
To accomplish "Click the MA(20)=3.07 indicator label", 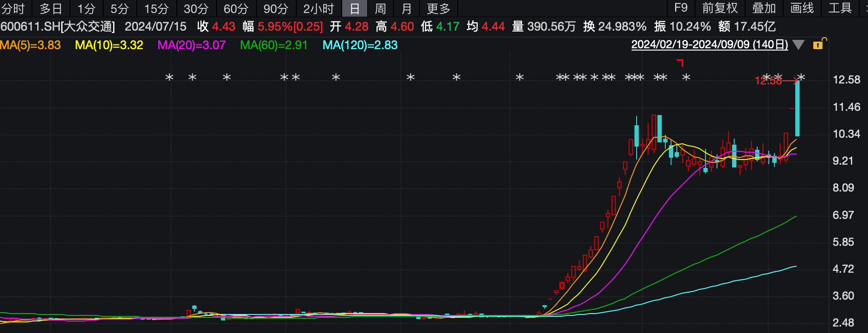I will coord(191,45).
